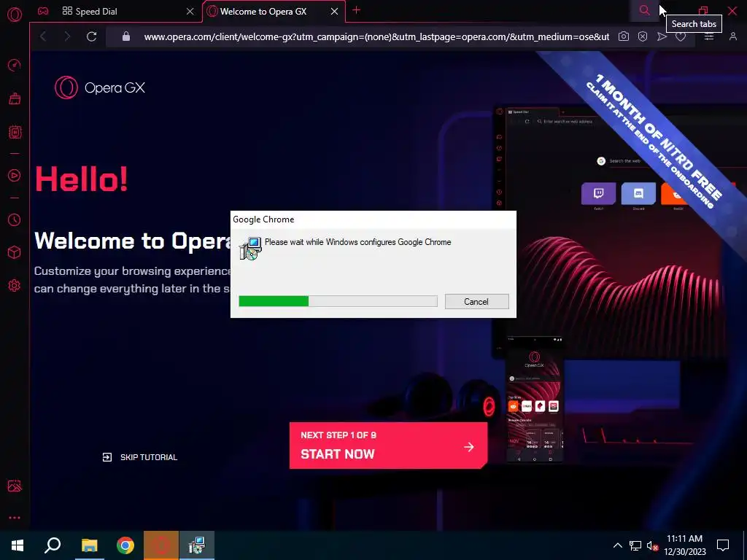Open the wallpaper image icon in sidebar

(15, 486)
